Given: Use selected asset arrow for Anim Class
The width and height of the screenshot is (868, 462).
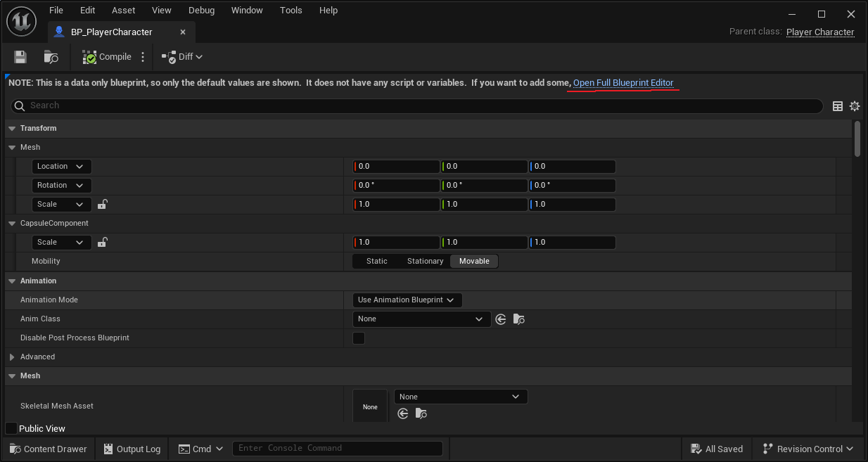Looking at the screenshot, I should (501, 319).
